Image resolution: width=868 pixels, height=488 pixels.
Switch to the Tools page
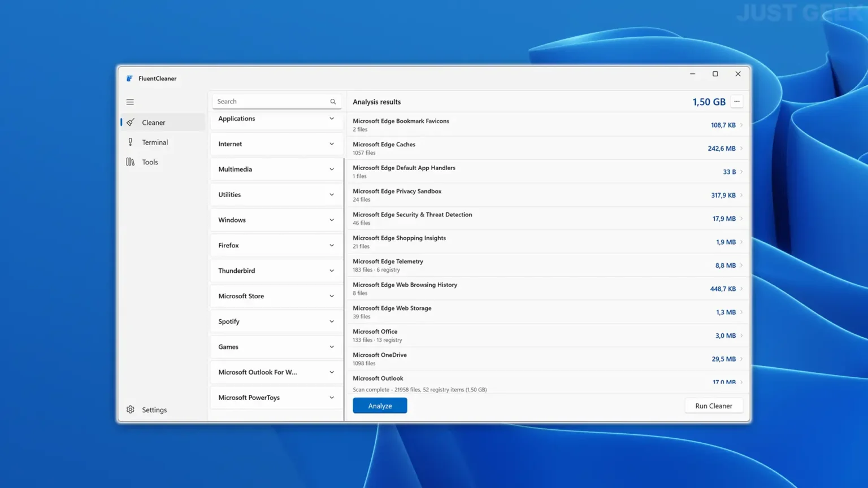pyautogui.click(x=163, y=162)
